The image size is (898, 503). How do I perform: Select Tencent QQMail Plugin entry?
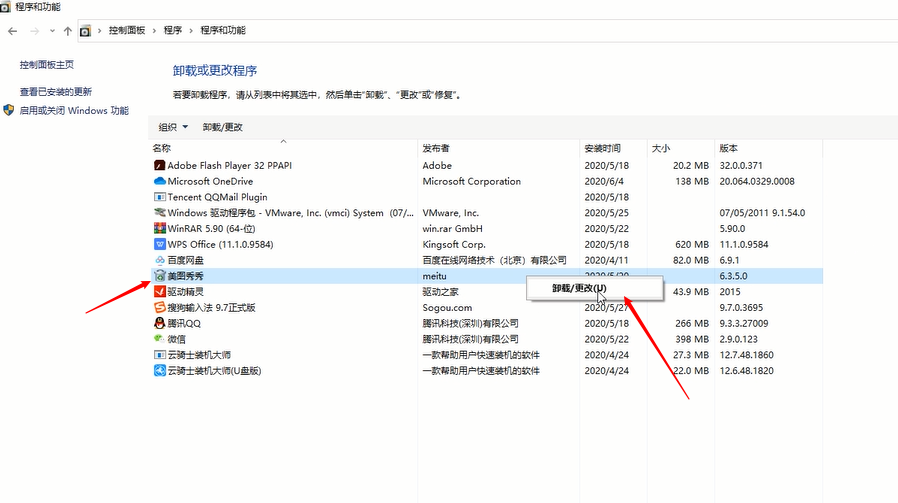coord(218,197)
